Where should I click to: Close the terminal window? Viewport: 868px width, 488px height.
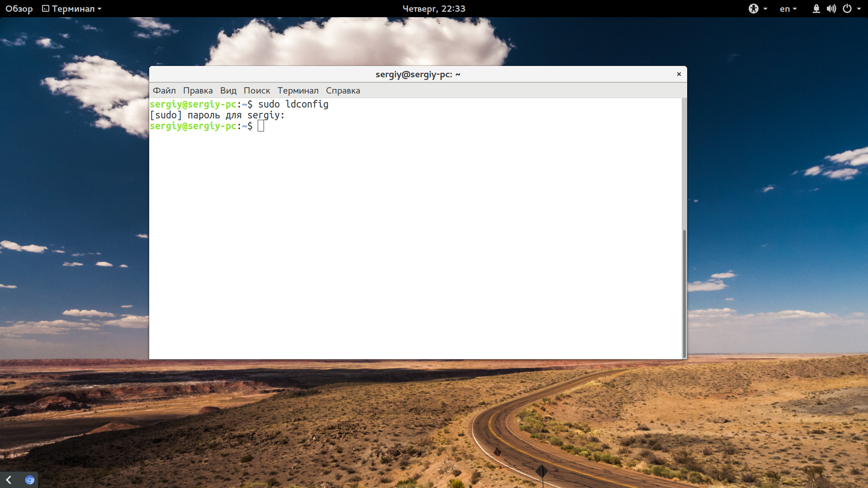679,74
